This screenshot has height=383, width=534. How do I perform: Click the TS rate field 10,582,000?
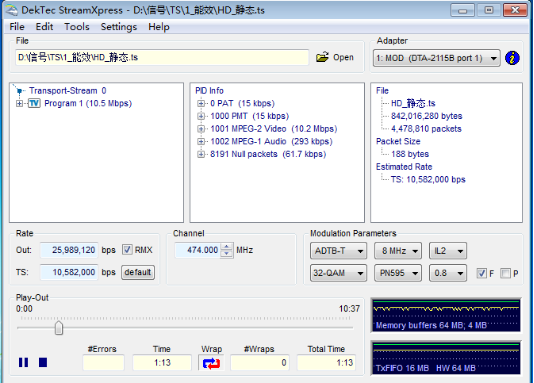coord(69,272)
